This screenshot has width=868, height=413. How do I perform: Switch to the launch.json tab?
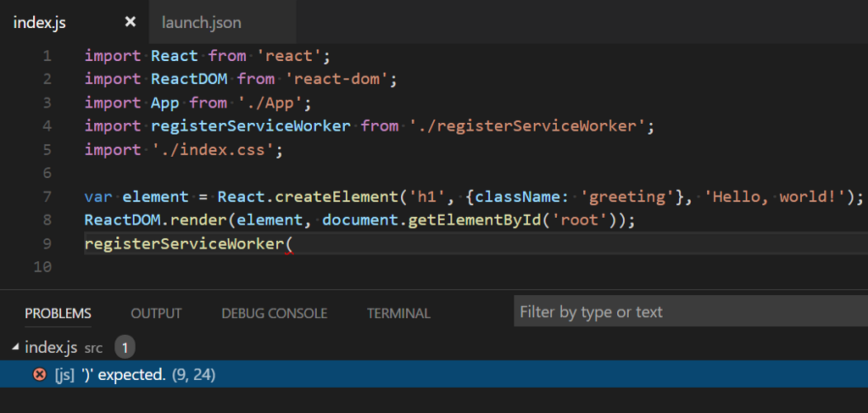(x=199, y=23)
